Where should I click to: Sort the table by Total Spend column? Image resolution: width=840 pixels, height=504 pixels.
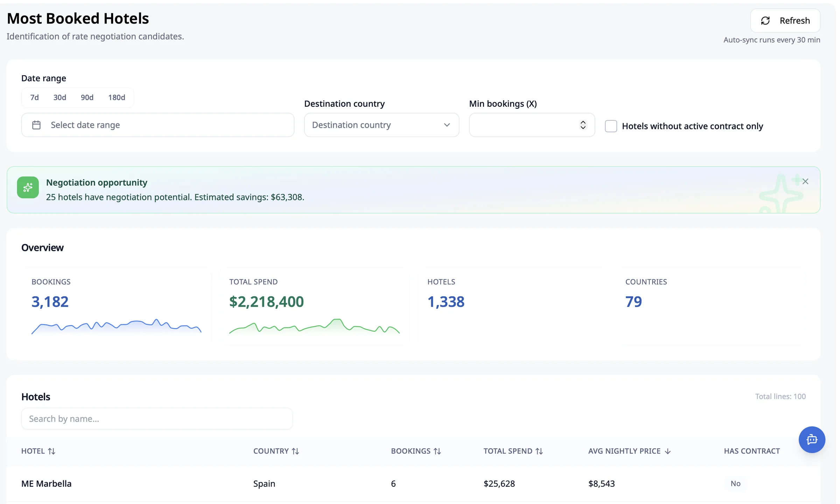click(x=513, y=451)
